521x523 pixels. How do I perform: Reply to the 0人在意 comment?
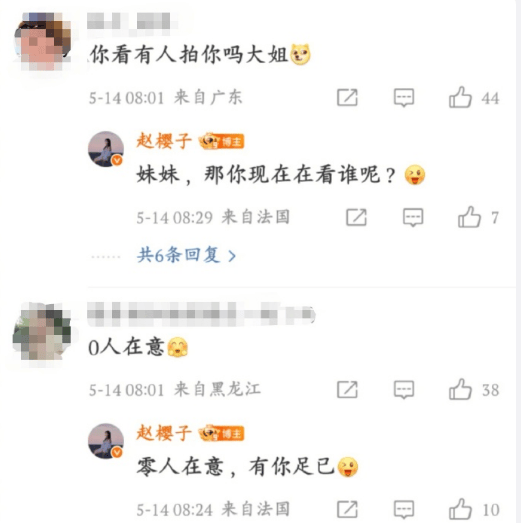click(x=404, y=390)
